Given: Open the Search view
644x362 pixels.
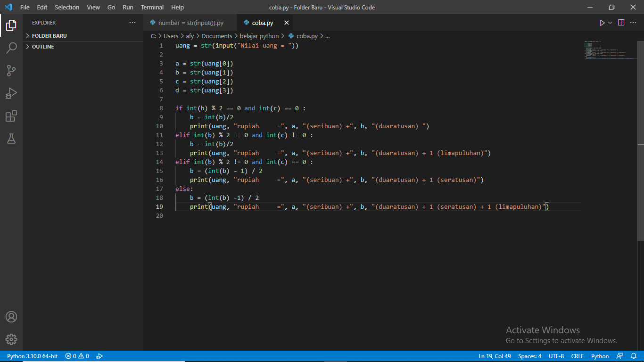Looking at the screenshot, I should 11,48.
